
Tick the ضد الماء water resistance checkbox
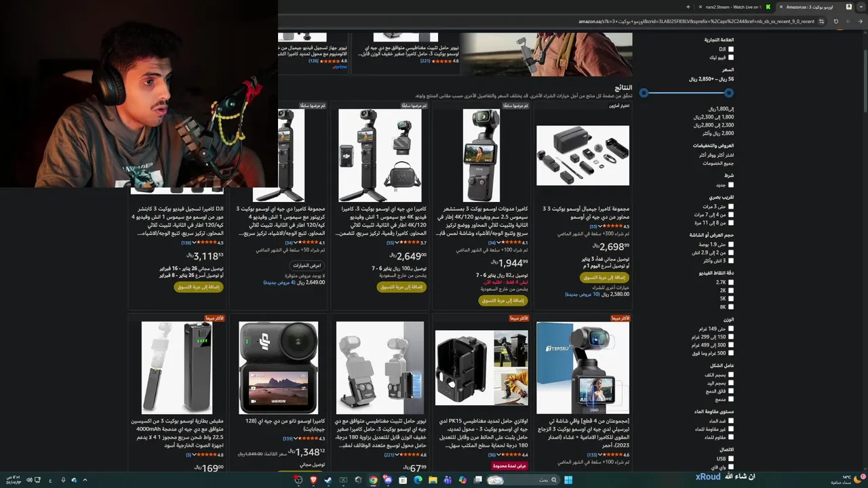pos(730,421)
